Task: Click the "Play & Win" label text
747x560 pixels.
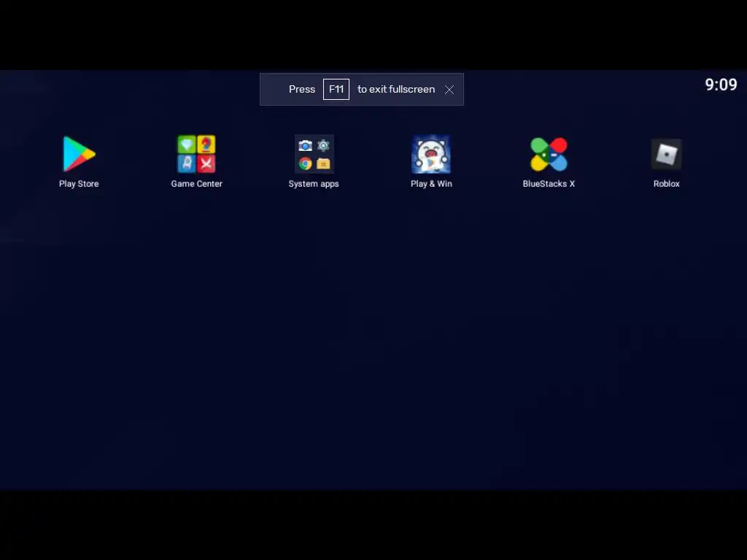Action: pyautogui.click(x=432, y=184)
